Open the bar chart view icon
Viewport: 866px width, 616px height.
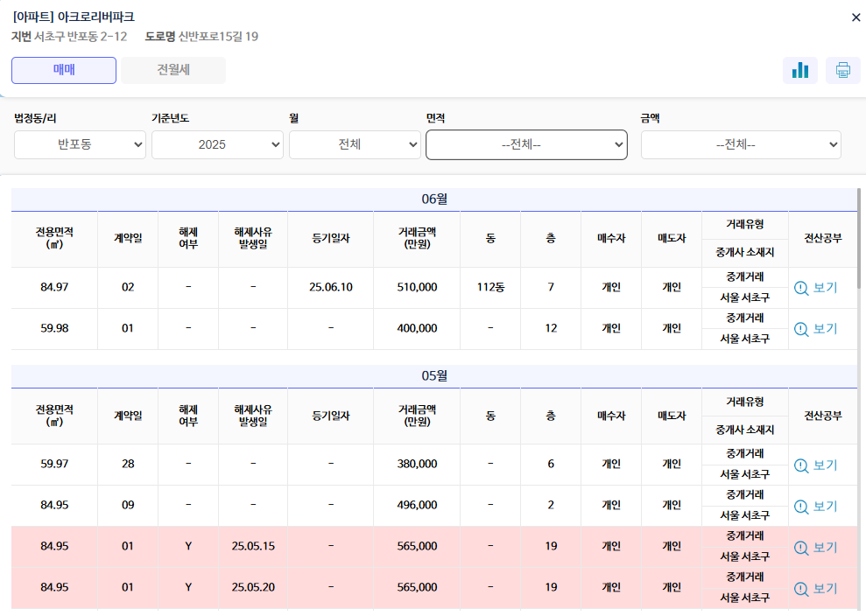click(799, 70)
